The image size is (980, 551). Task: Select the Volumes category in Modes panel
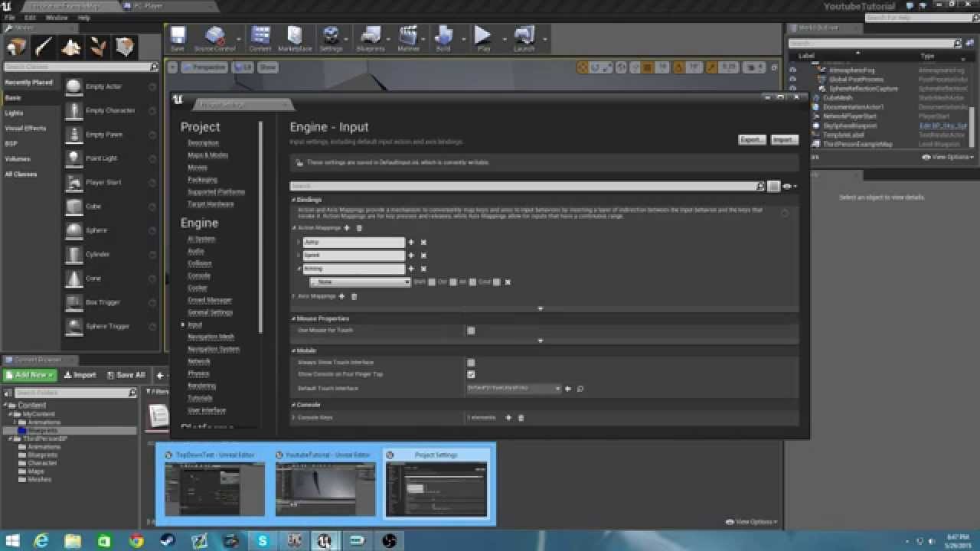(x=18, y=159)
